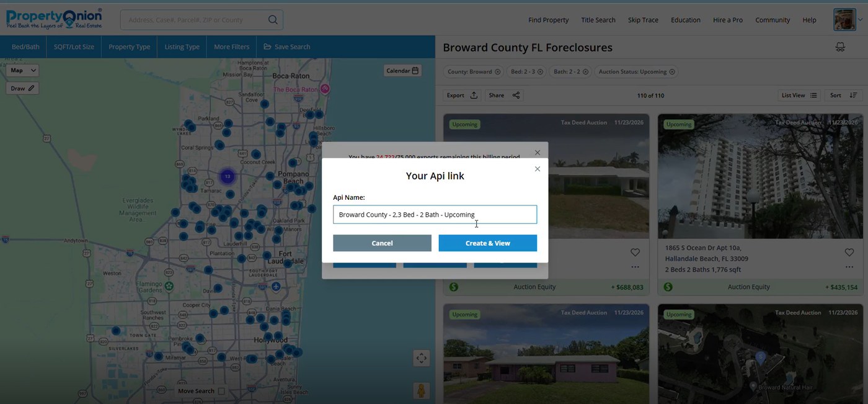This screenshot has width=868, height=404.
Task: Remove the Bed: 2 - 3 filter chip
Action: click(x=540, y=71)
